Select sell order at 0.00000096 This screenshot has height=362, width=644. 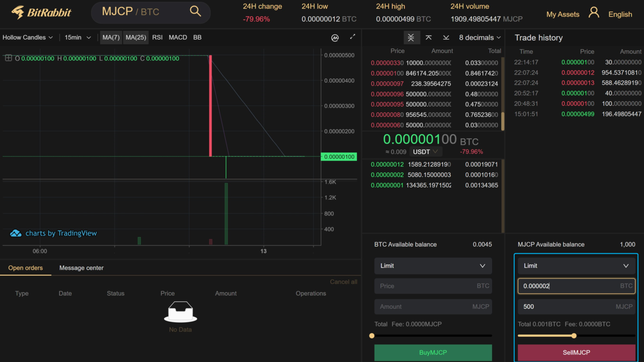tap(434, 94)
